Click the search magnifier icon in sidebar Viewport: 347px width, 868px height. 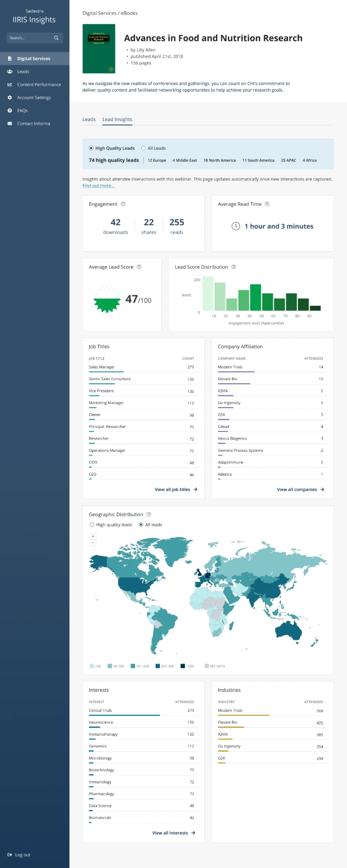[56, 38]
